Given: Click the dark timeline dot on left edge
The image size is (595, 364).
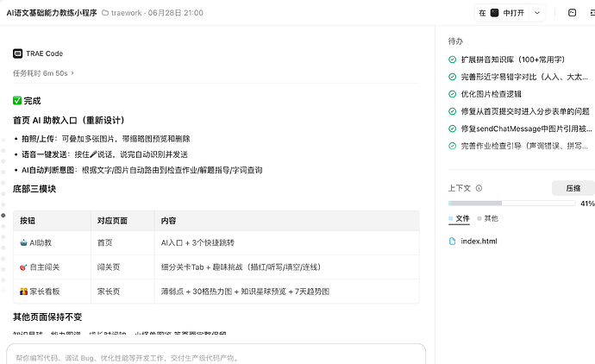Looking at the screenshot, I should pos(3,216).
